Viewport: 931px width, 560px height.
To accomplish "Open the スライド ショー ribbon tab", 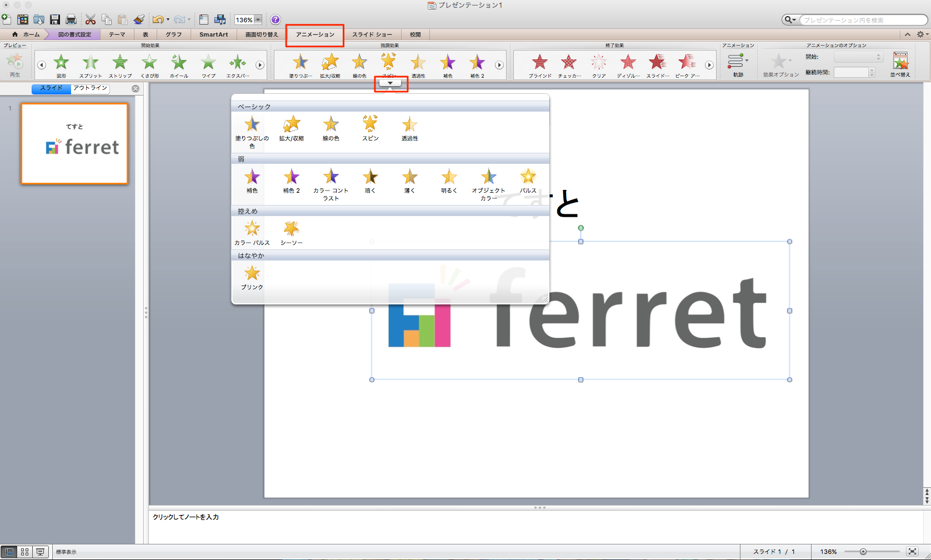I will click(x=372, y=34).
